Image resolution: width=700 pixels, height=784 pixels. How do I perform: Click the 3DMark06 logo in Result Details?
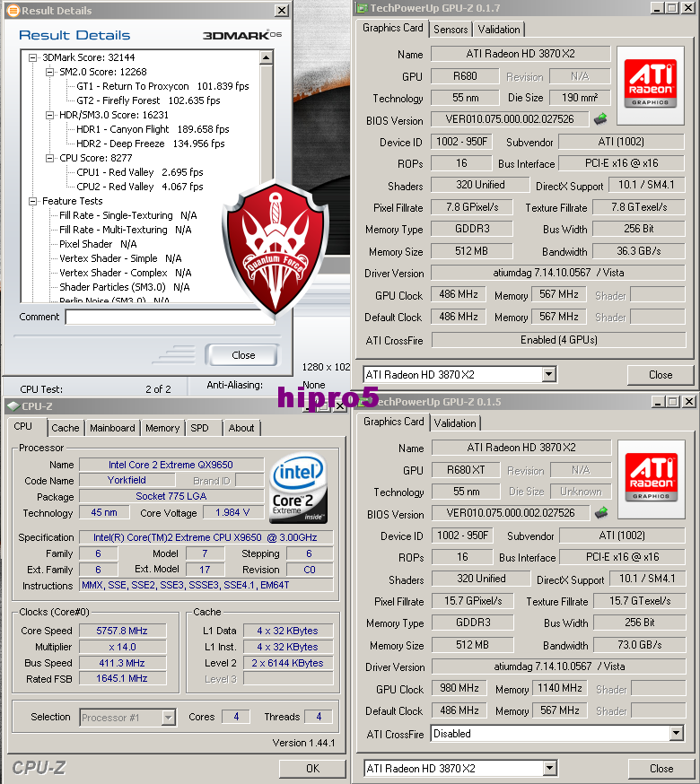coord(242,35)
